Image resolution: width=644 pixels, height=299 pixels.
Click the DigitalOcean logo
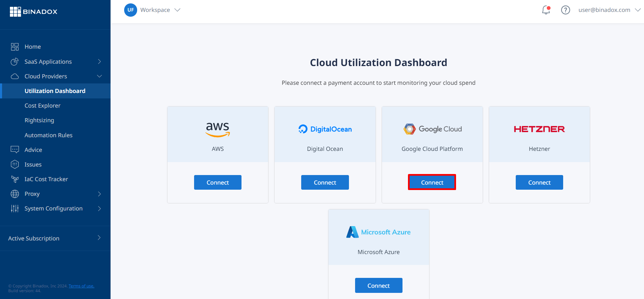point(325,129)
